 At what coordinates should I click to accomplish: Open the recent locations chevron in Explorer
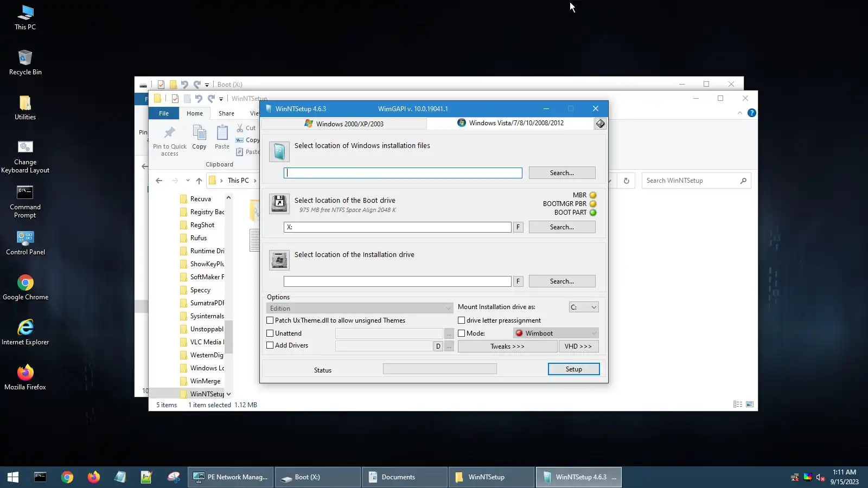(188, 181)
